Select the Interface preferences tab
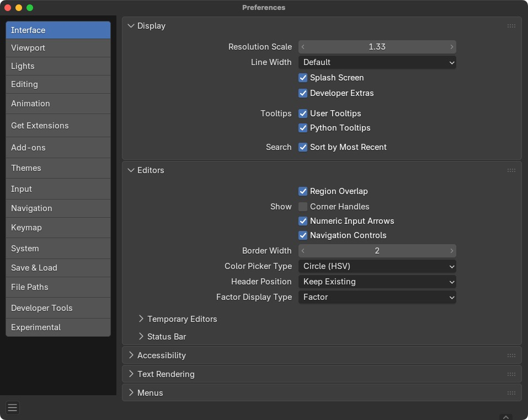This screenshot has height=420, width=528. point(58,30)
